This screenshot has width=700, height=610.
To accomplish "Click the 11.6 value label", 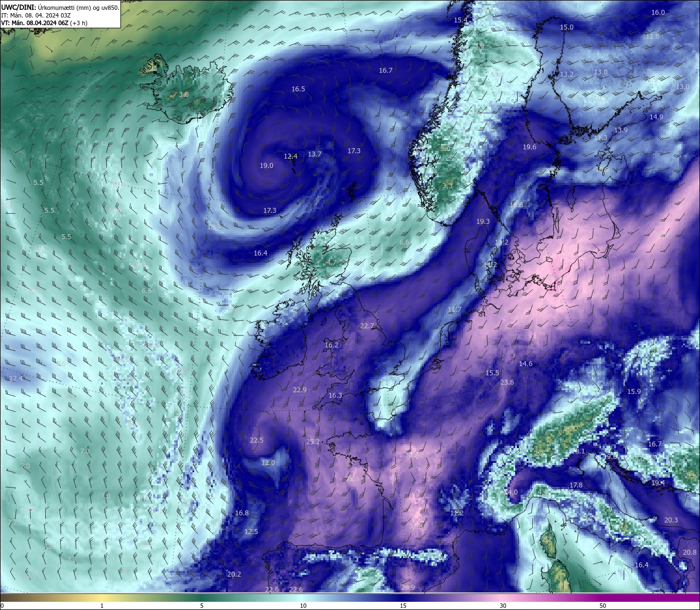I will click(x=652, y=37).
